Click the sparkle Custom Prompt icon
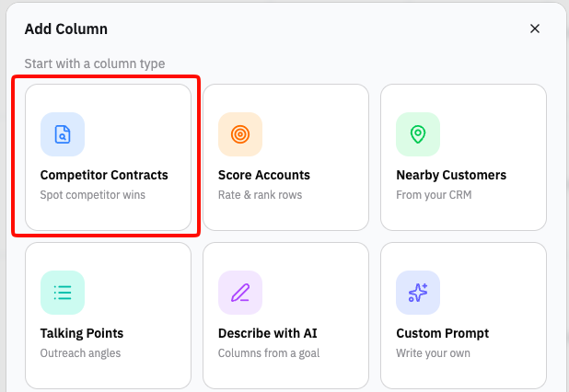This screenshot has height=392, width=569. pos(418,293)
